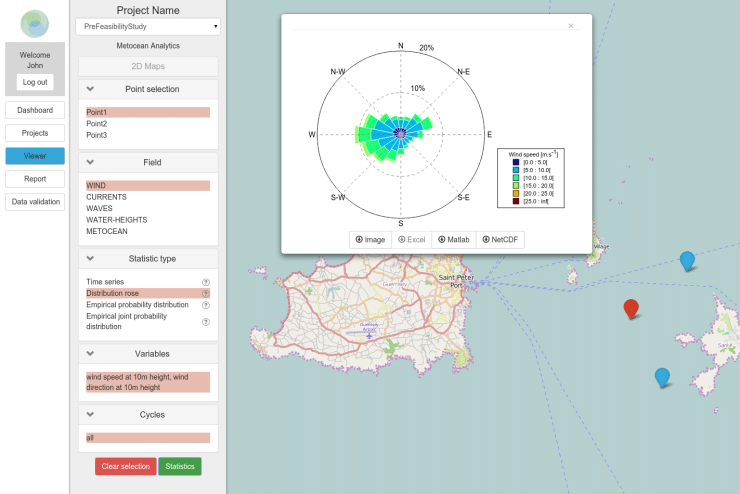Select Point2 in Point selection
Screen dimensions: 740x494
[96, 124]
